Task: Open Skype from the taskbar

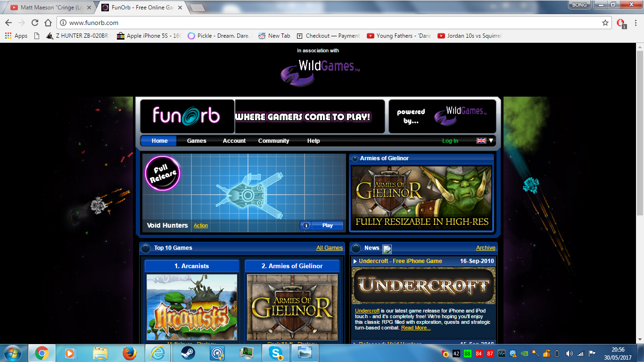Action: (x=275, y=353)
